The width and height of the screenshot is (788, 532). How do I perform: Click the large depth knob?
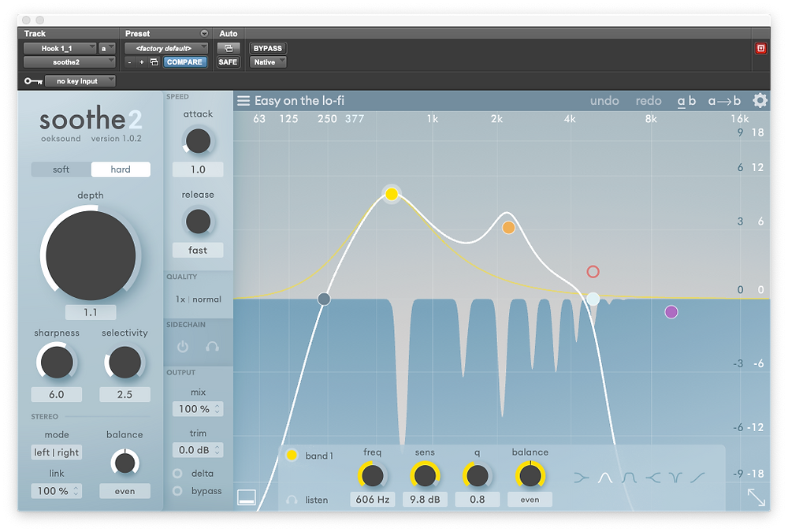(91, 255)
